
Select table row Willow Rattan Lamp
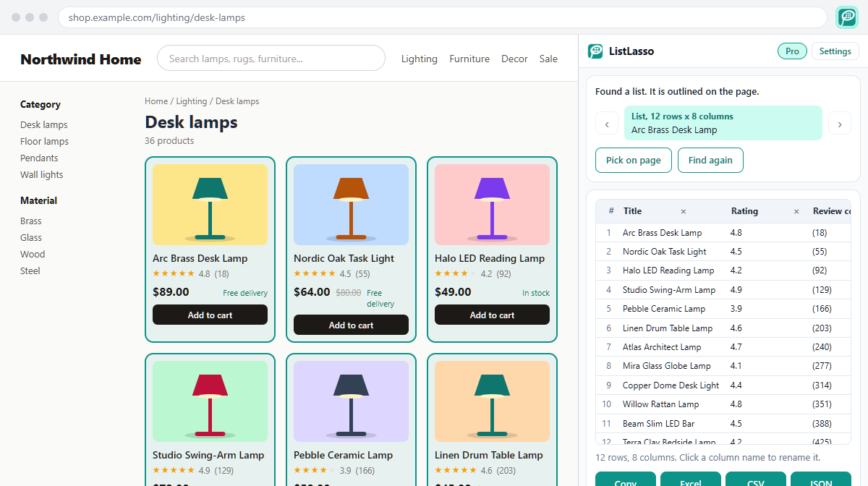pyautogui.click(x=723, y=404)
